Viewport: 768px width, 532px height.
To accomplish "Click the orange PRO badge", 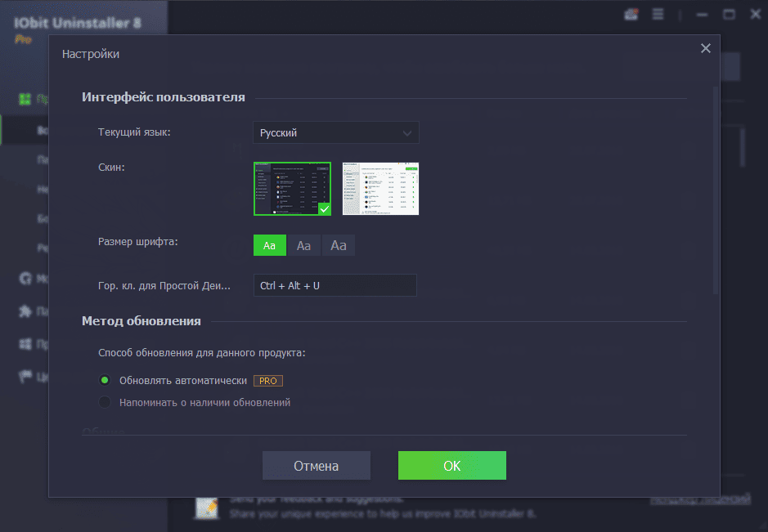I will (x=268, y=381).
